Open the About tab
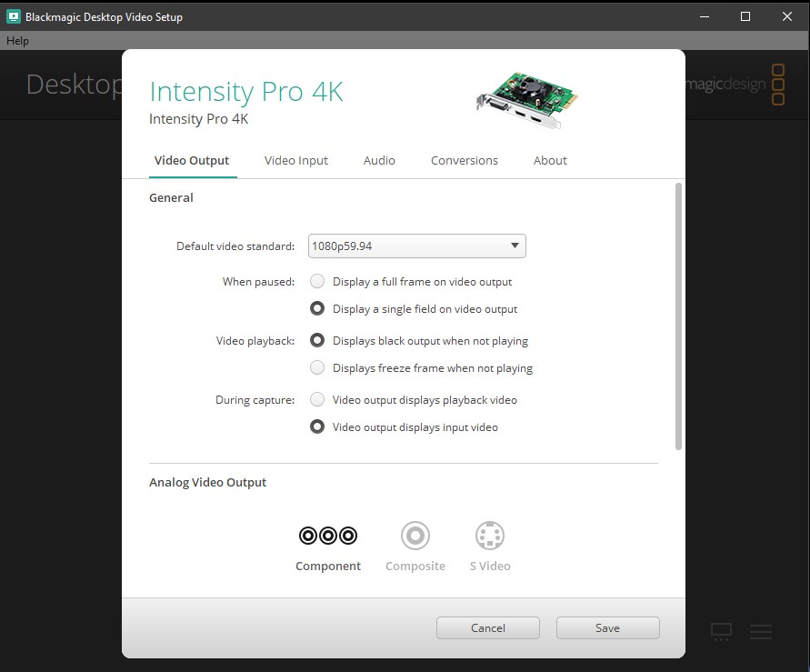The width and height of the screenshot is (810, 672). [550, 161]
